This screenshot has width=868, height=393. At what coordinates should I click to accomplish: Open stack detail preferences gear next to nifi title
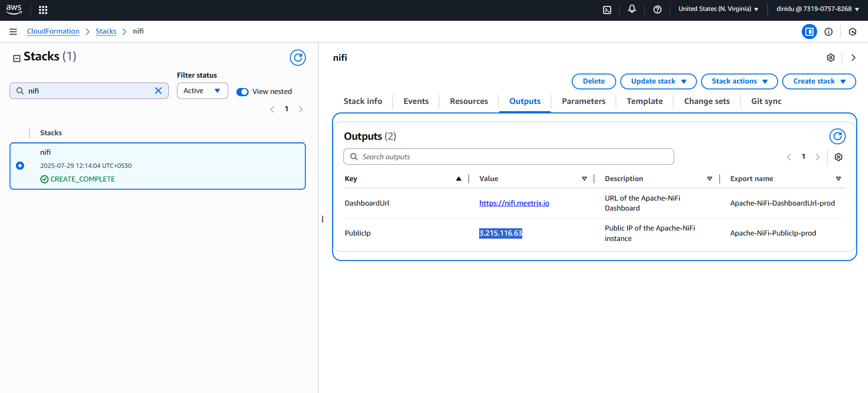pos(831,58)
